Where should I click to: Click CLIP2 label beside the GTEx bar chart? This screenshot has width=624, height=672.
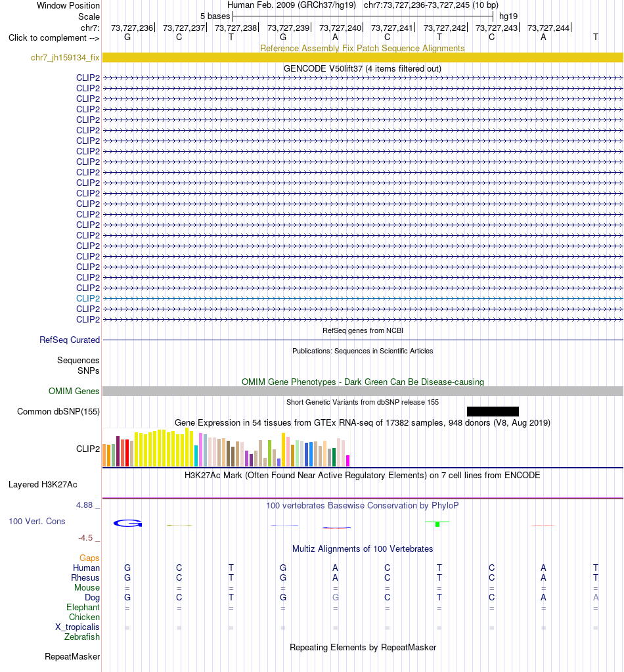(x=88, y=449)
